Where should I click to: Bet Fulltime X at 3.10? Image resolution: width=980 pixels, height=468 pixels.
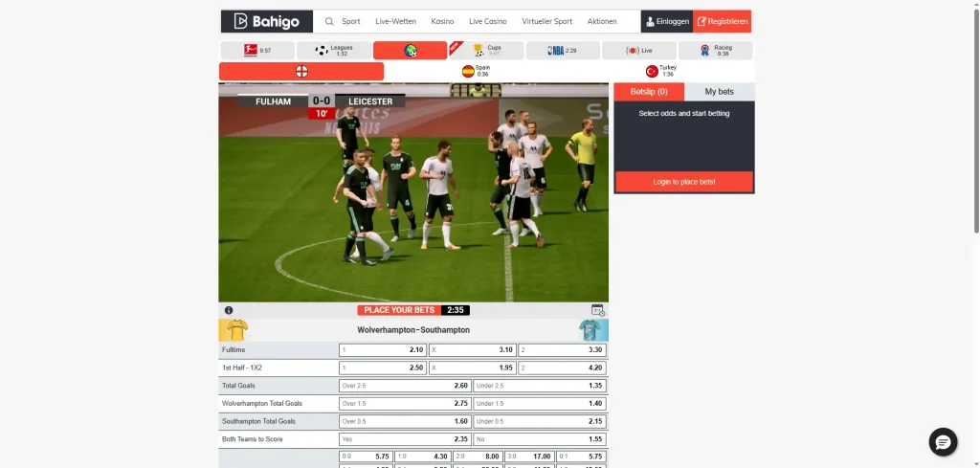473,350
